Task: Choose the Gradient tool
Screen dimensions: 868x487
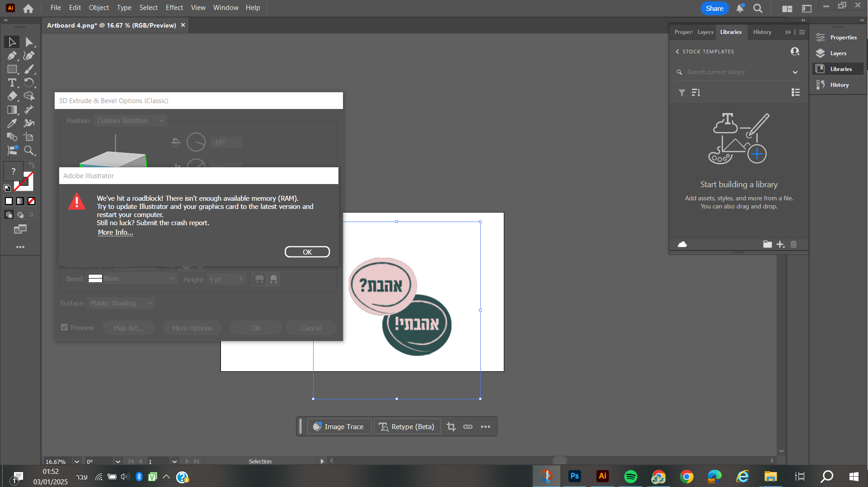Action: pyautogui.click(x=12, y=110)
